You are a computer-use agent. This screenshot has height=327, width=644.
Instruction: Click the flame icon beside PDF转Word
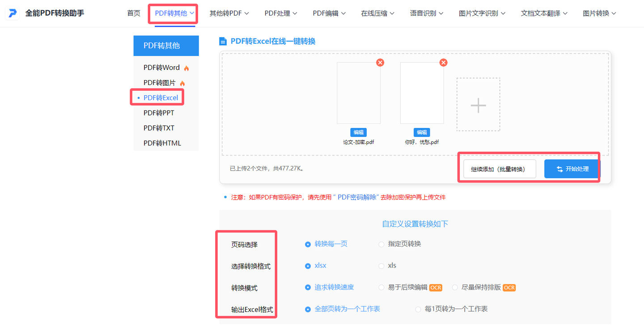186,68
